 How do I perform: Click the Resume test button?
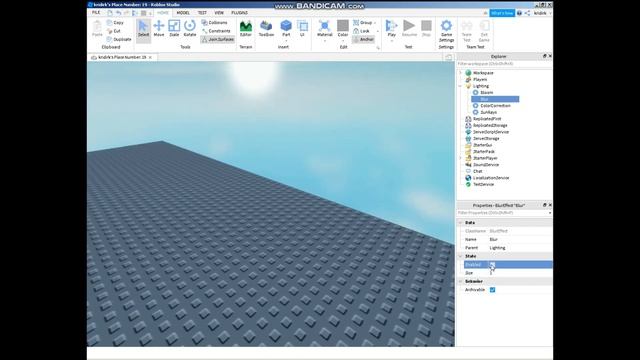[x=409, y=29]
